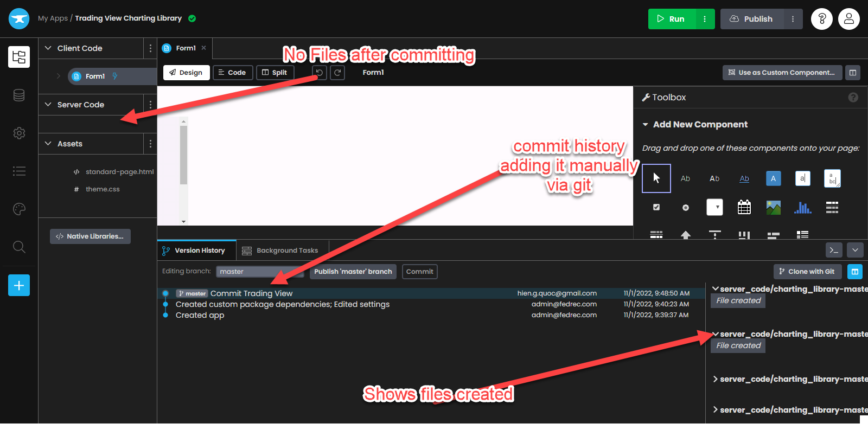
Task: Toggle the blue diff panel button
Action: pyautogui.click(x=854, y=272)
